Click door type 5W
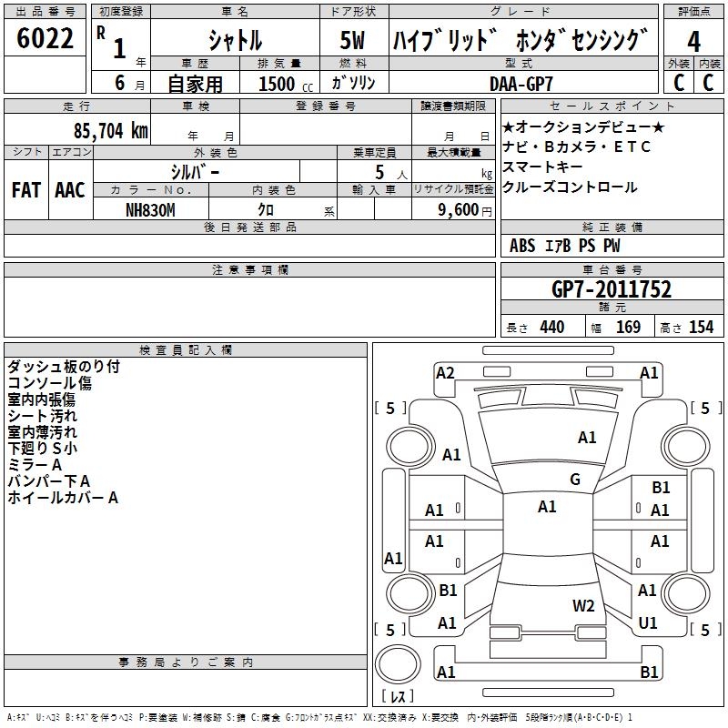This screenshot has width=728, height=728. coord(352,40)
